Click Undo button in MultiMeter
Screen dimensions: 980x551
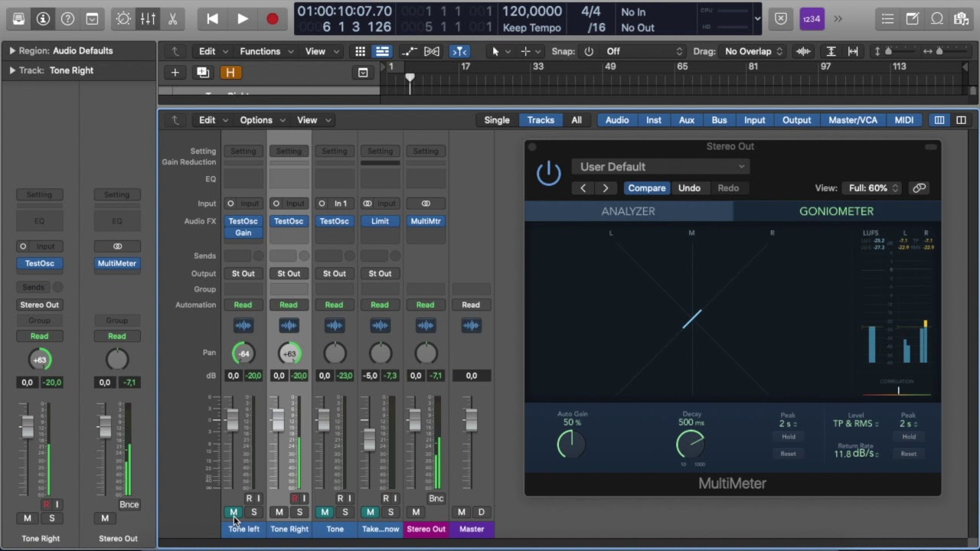pos(689,188)
